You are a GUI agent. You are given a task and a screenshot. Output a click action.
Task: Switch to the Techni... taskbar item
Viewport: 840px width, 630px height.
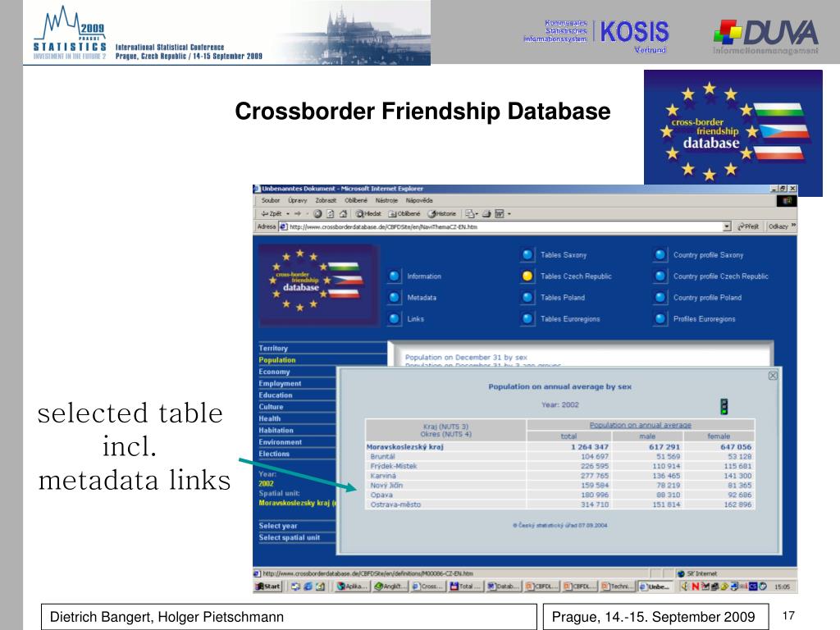pyautogui.click(x=619, y=587)
